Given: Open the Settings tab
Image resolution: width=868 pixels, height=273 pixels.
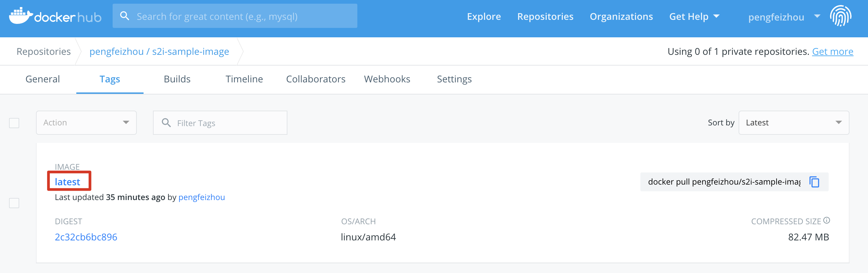Looking at the screenshot, I should tap(454, 79).
